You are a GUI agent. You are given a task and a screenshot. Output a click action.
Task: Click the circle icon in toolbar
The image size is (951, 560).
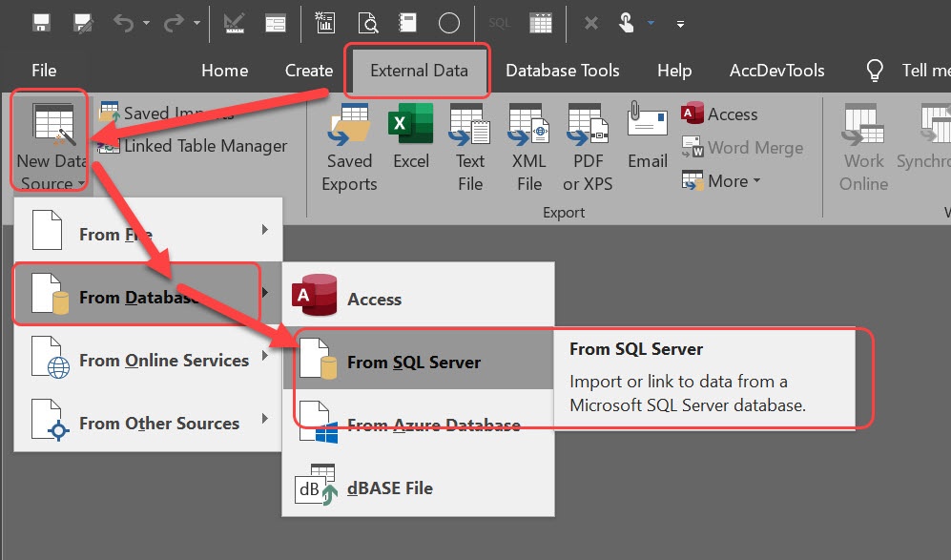point(449,24)
